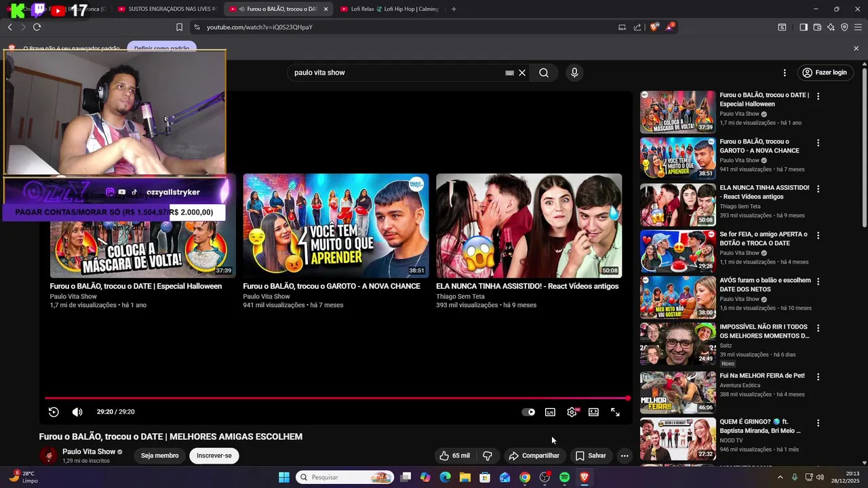
Task: Open sidebar video AVÓS furam o balão title
Action: pos(765,285)
